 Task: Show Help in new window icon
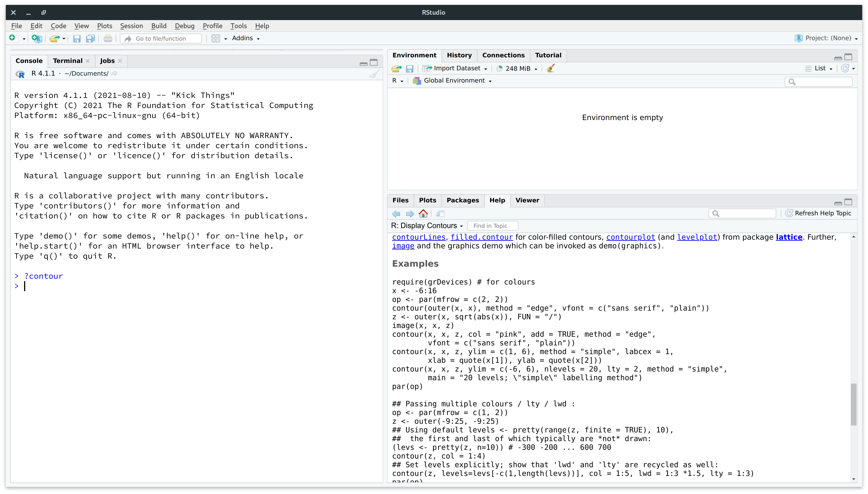440,214
